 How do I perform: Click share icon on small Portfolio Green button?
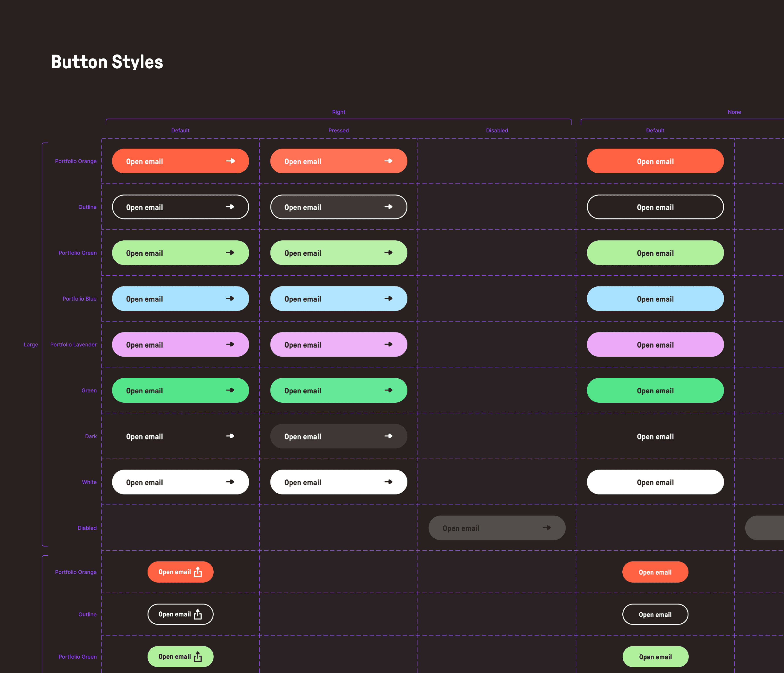point(198,657)
